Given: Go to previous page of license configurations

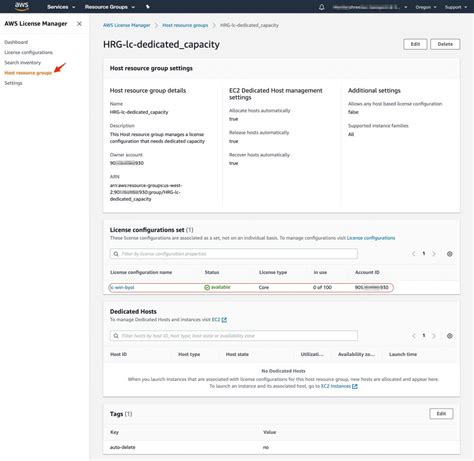Looking at the screenshot, I should point(413,254).
